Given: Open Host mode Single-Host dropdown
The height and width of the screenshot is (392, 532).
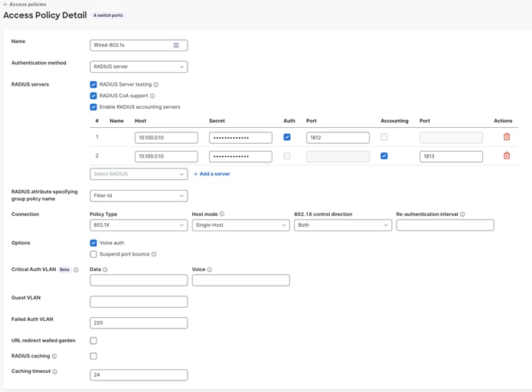Looking at the screenshot, I should tap(241, 225).
